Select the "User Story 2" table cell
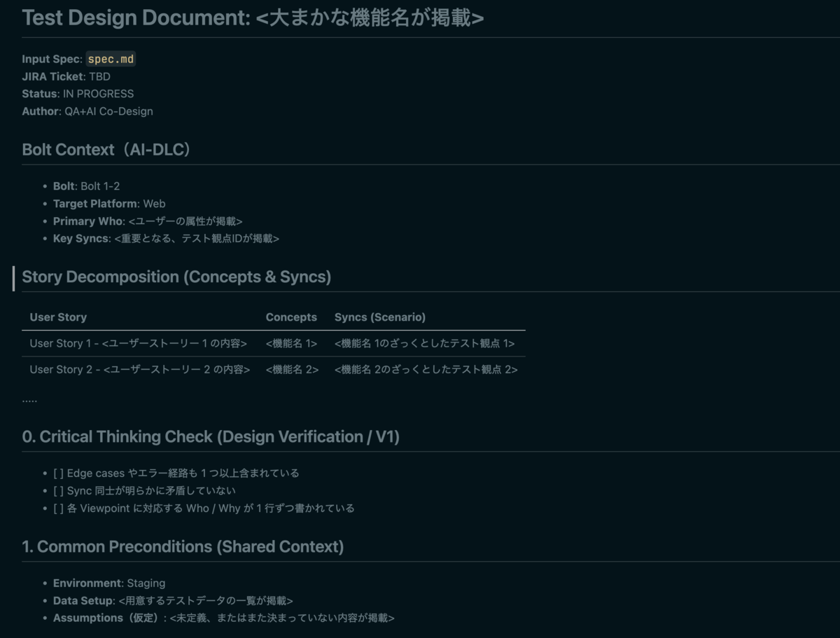 coord(140,370)
